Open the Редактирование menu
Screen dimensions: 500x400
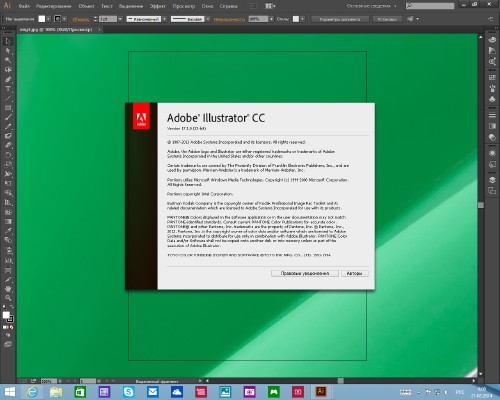point(53,6)
